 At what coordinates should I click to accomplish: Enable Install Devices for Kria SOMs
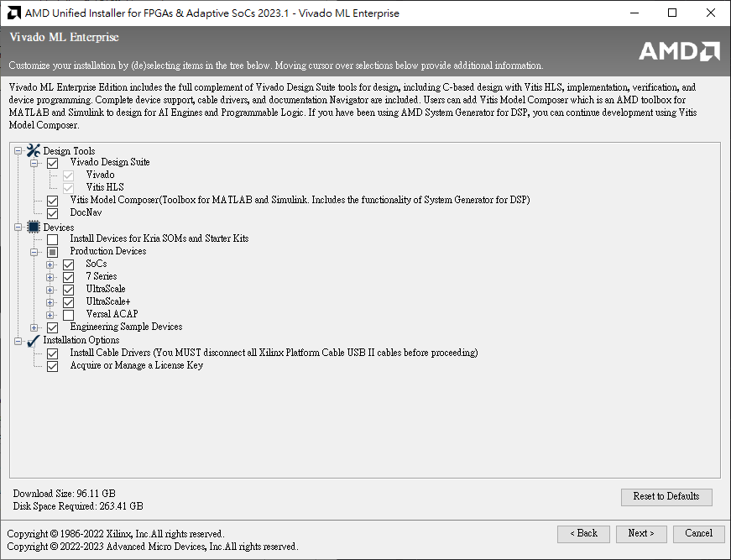click(x=53, y=238)
